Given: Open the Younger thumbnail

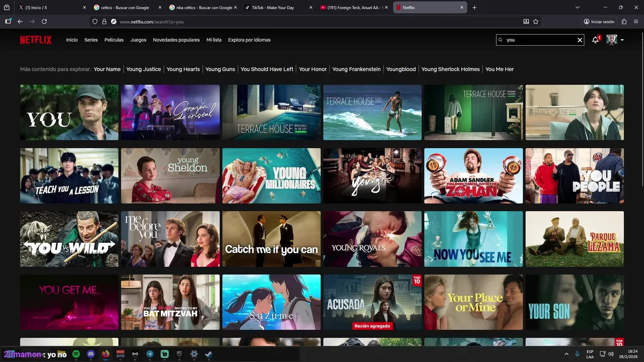Looking at the screenshot, I should pos(372,175).
